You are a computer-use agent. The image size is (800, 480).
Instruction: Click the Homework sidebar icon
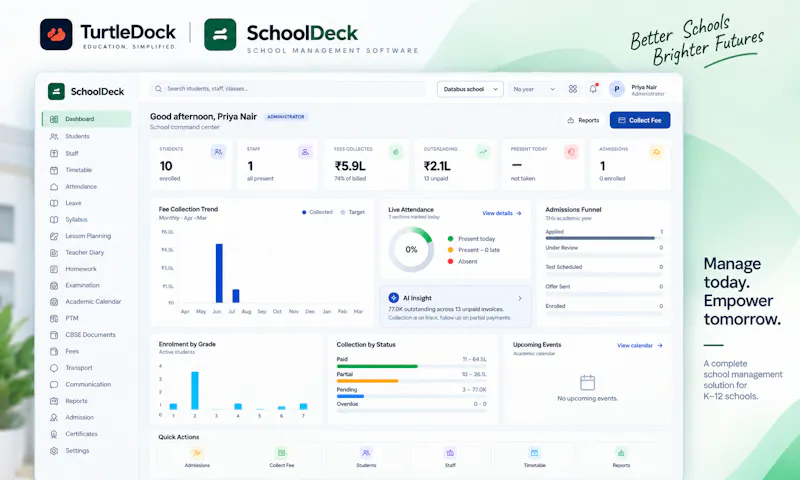pyautogui.click(x=54, y=269)
